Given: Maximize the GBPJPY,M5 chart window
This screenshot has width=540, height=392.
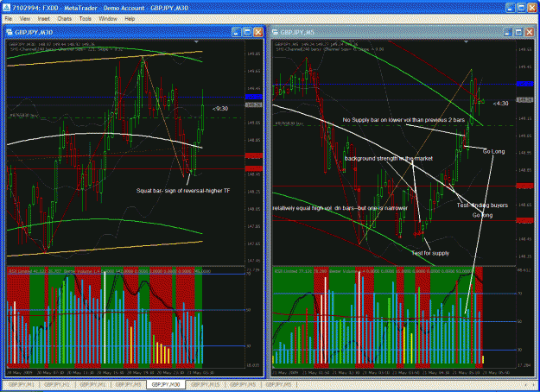Looking at the screenshot, I should [x=518, y=32].
